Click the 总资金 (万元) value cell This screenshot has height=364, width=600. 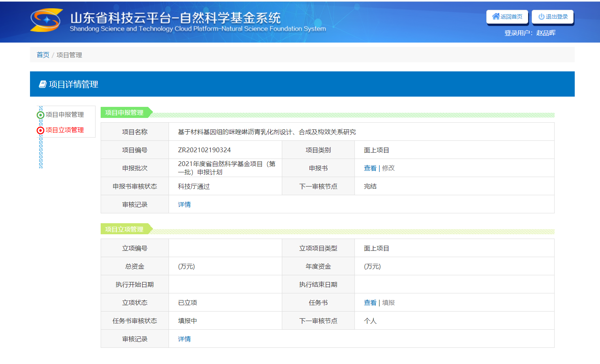click(x=225, y=266)
